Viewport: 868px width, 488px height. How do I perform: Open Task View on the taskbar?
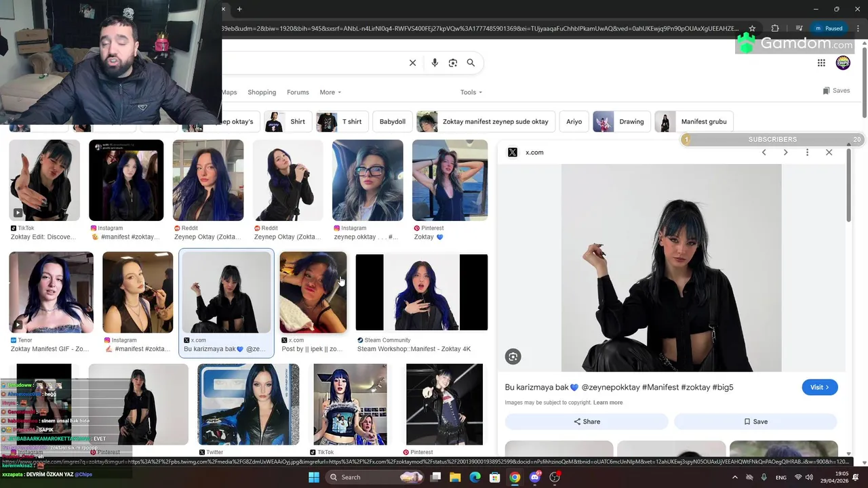pyautogui.click(x=436, y=477)
